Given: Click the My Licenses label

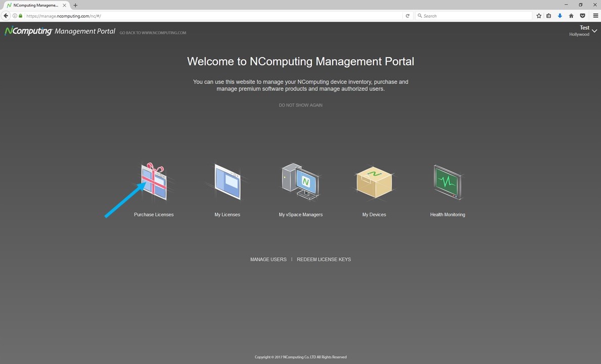Looking at the screenshot, I should (x=227, y=214).
